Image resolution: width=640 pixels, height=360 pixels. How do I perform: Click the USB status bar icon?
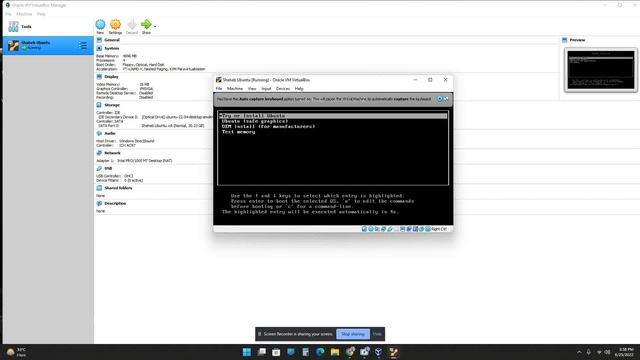click(390, 229)
